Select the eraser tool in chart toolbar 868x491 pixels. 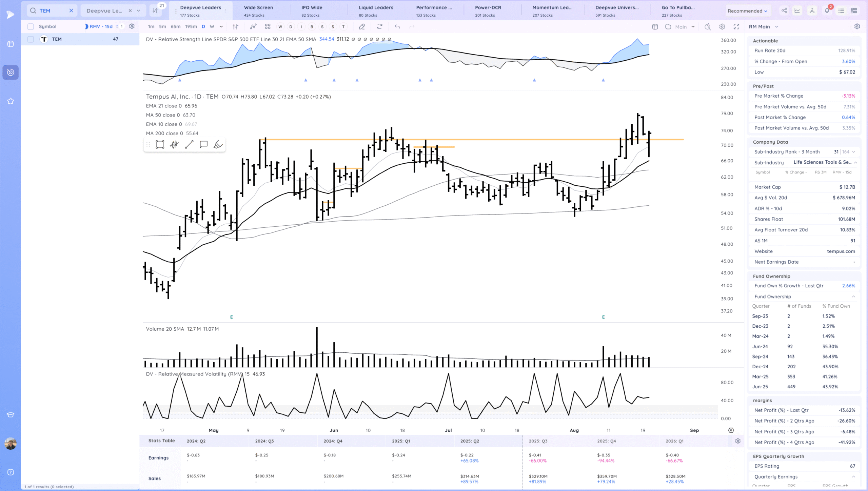pyautogui.click(x=362, y=26)
